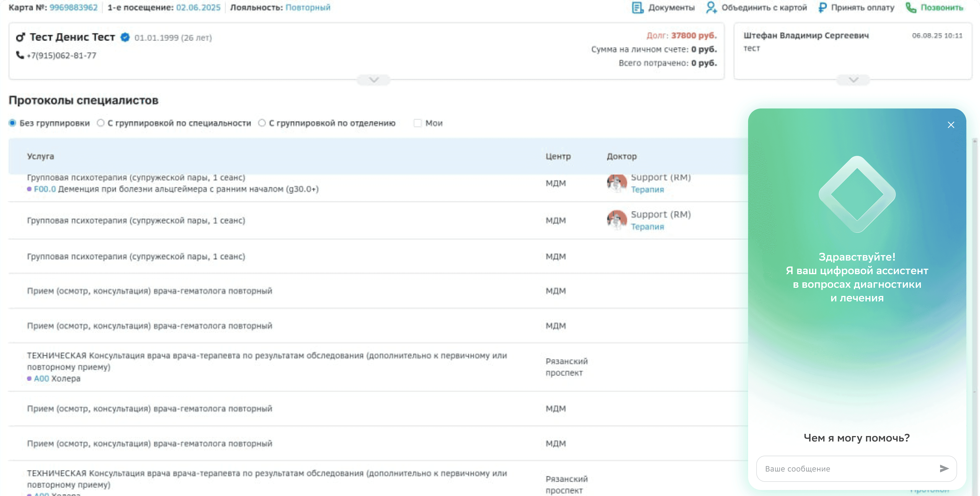Click the F00.0 diagnosis code link
The height and width of the screenshot is (496, 980).
tap(44, 189)
